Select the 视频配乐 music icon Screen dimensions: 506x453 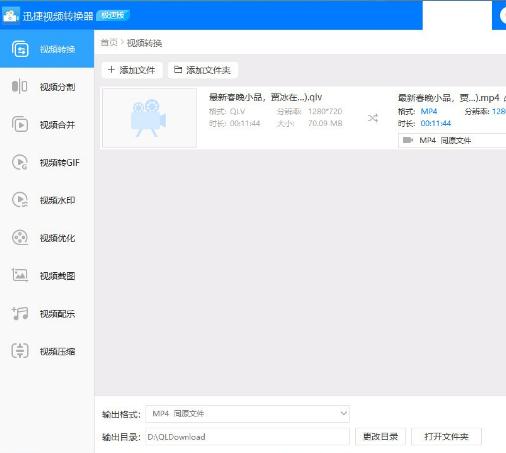[20, 313]
